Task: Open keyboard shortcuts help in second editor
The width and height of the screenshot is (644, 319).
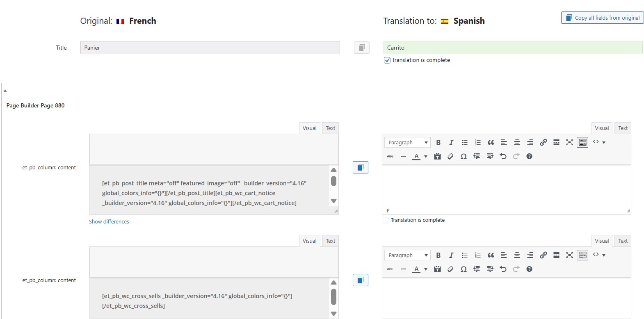Action: pos(529,269)
